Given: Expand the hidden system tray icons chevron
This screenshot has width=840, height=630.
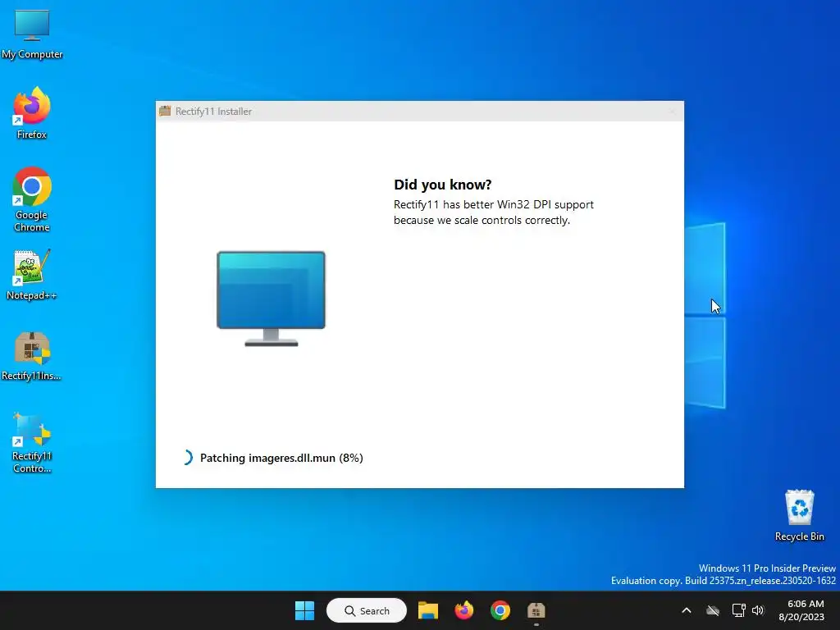Looking at the screenshot, I should 687,610.
